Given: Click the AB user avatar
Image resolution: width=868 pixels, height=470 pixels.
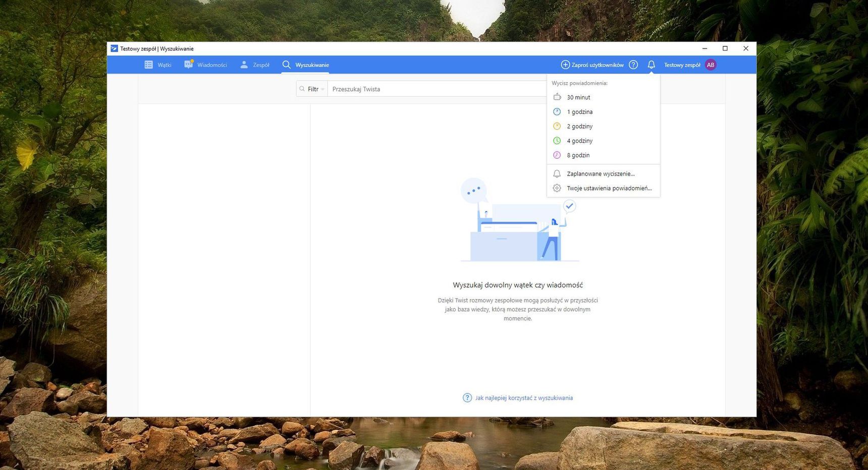Looking at the screenshot, I should 711,65.
